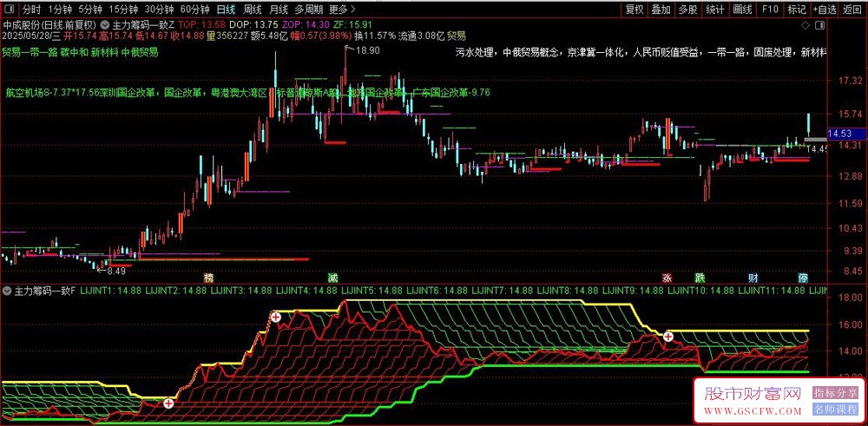Screen dimensions: 868x426
Task: Switch to the 日线 daily tab
Action: [x=226, y=10]
